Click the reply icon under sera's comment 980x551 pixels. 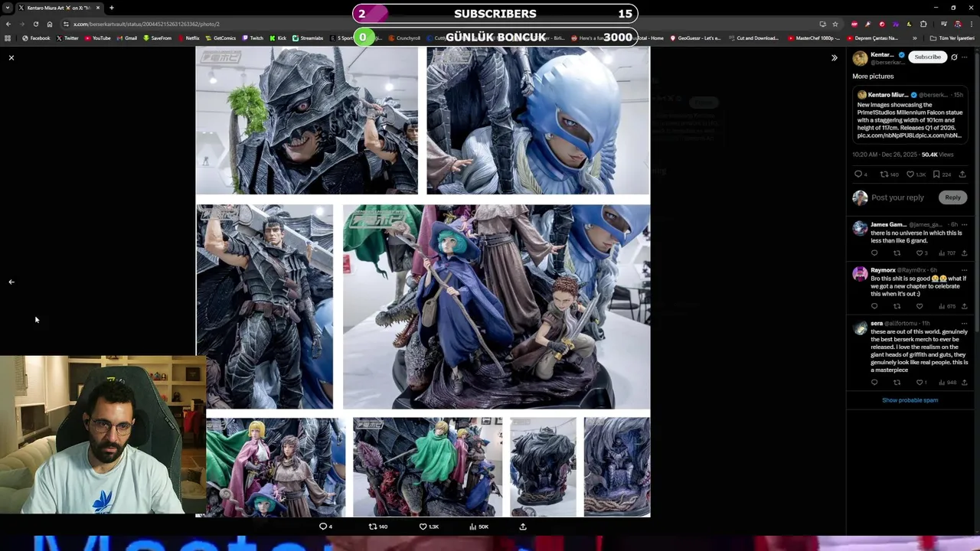tap(874, 383)
